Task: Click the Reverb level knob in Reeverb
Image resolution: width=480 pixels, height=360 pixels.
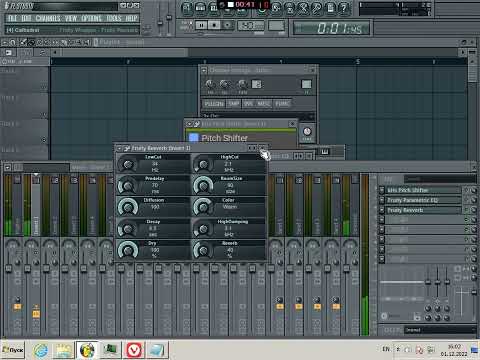Action: click(x=203, y=251)
